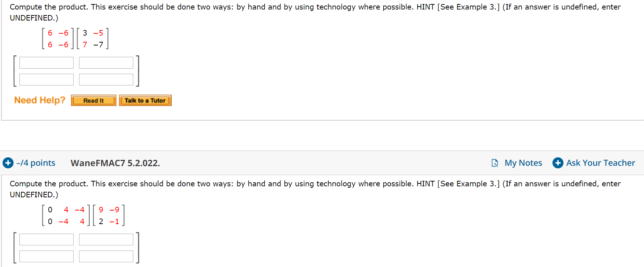Follow the Ask Your Teacher link
Image resolution: width=644 pixels, height=267 pixels.
tap(600, 163)
